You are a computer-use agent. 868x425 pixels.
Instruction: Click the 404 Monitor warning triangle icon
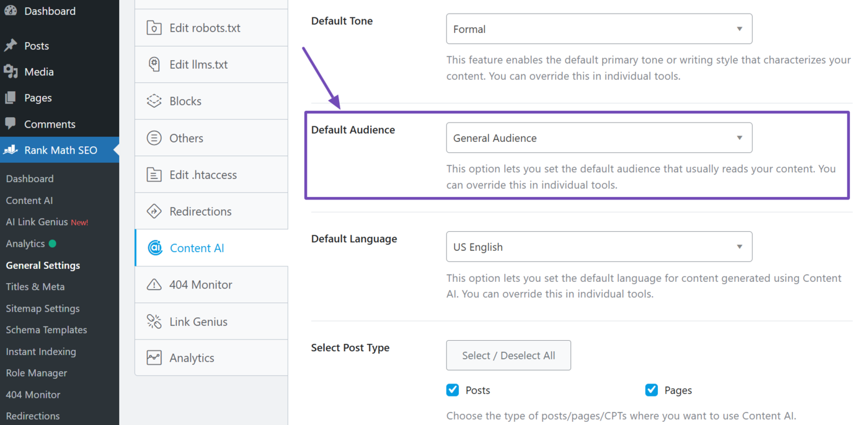(x=154, y=285)
